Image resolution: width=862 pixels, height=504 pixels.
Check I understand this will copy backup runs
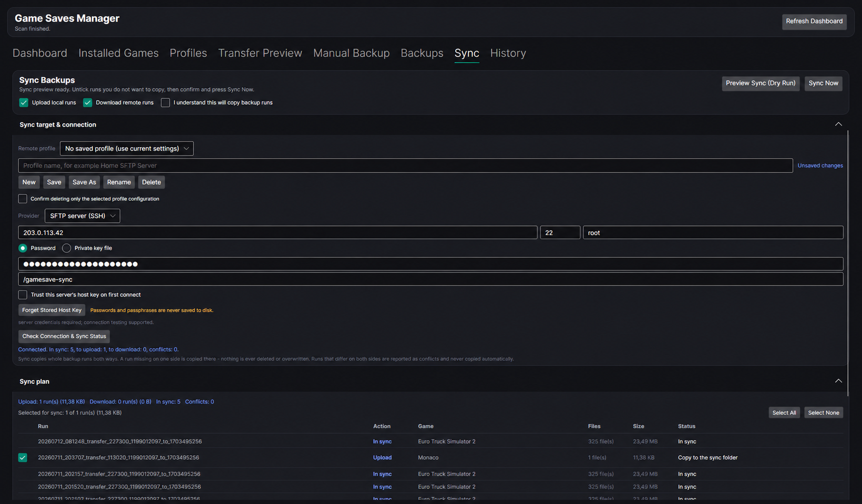[166, 102]
